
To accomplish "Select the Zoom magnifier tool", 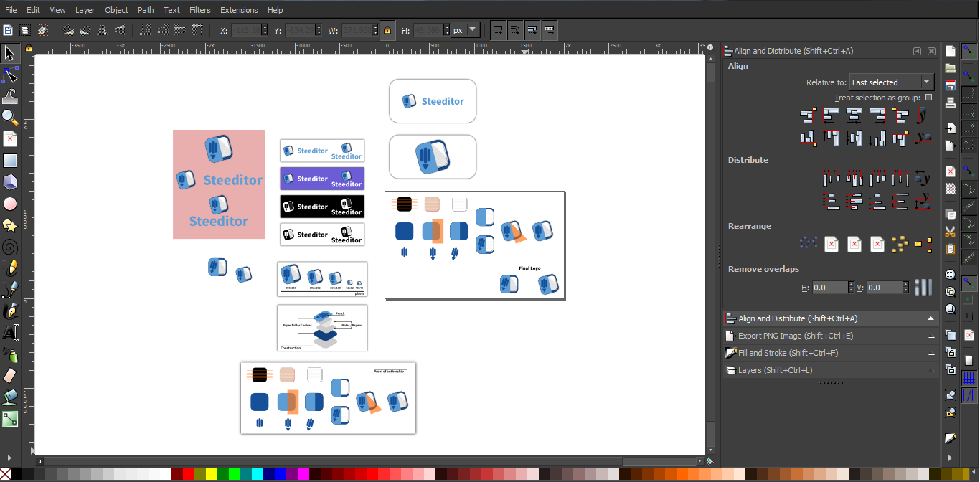I will (10, 117).
